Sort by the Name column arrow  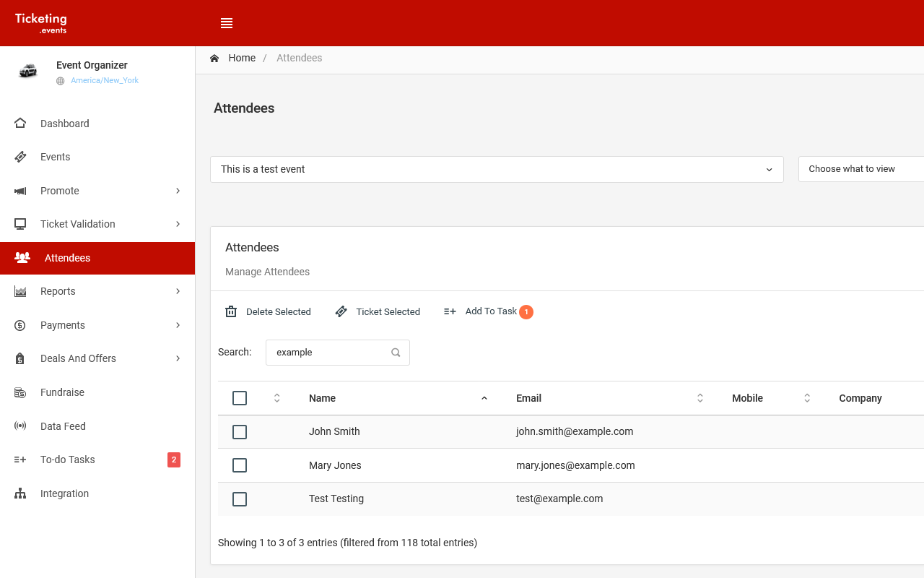pos(484,398)
